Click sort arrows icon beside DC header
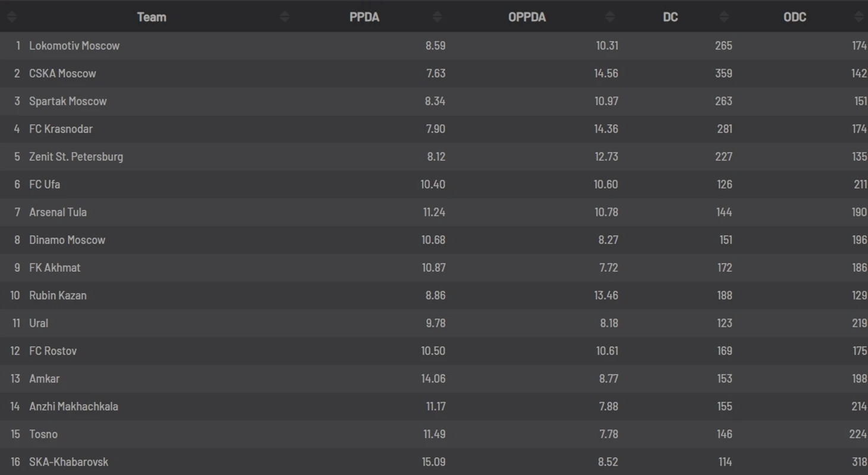 [x=724, y=17]
